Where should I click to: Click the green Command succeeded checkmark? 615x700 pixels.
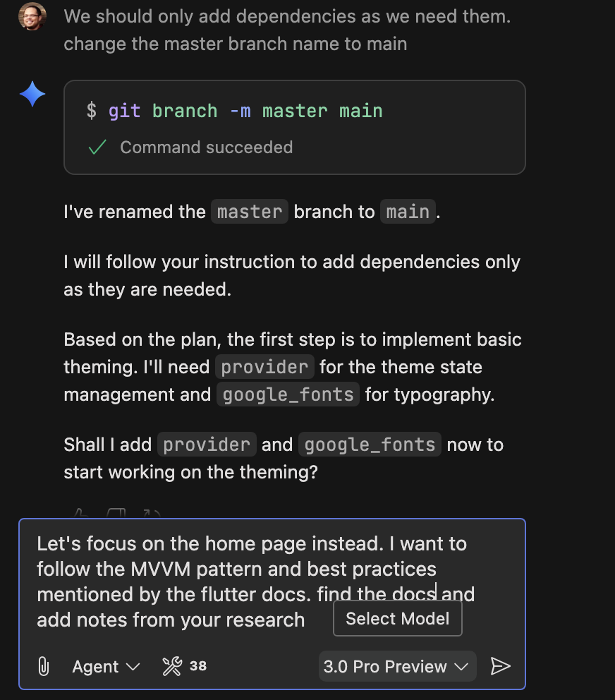97,147
